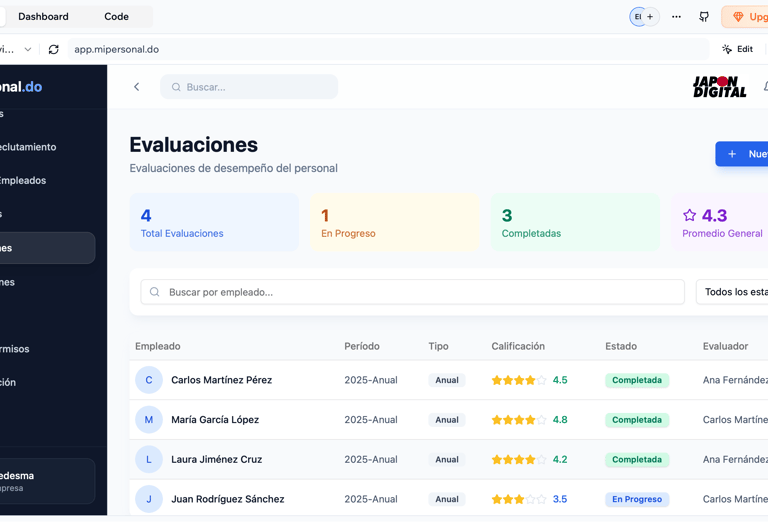
Task: Select employee Laura Jiménez Cruz
Action: 216,459
